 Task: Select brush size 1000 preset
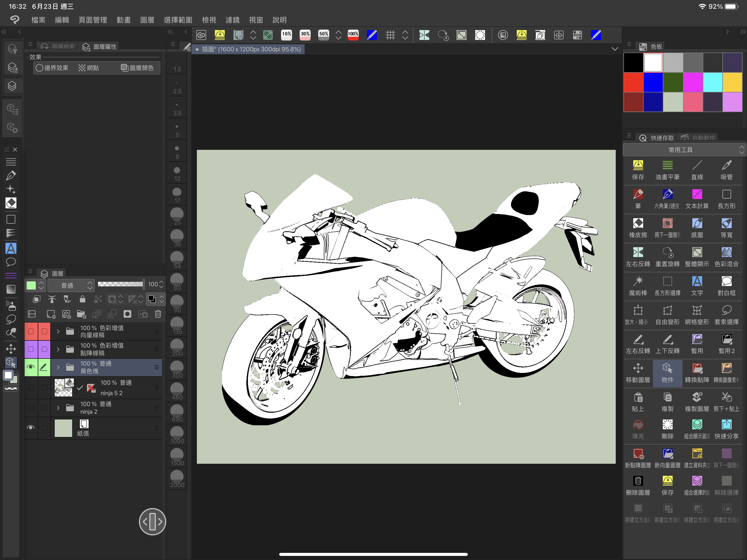[177, 436]
